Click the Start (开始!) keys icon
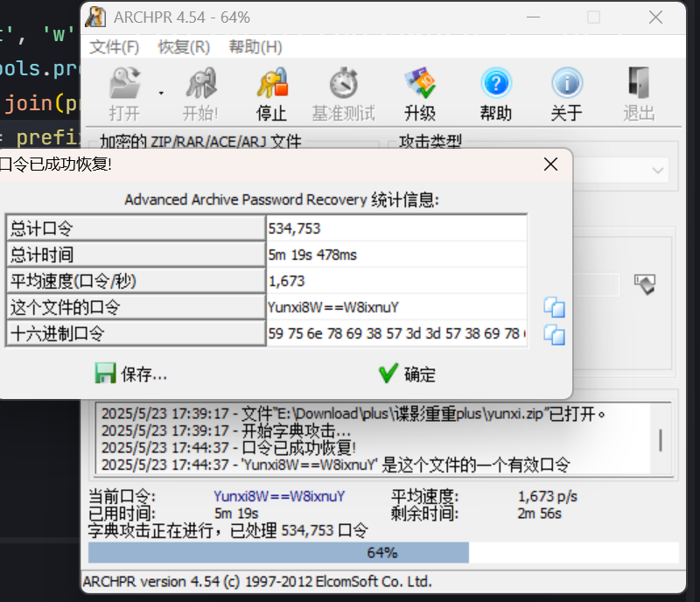The height and width of the screenshot is (602, 700). tap(201, 83)
